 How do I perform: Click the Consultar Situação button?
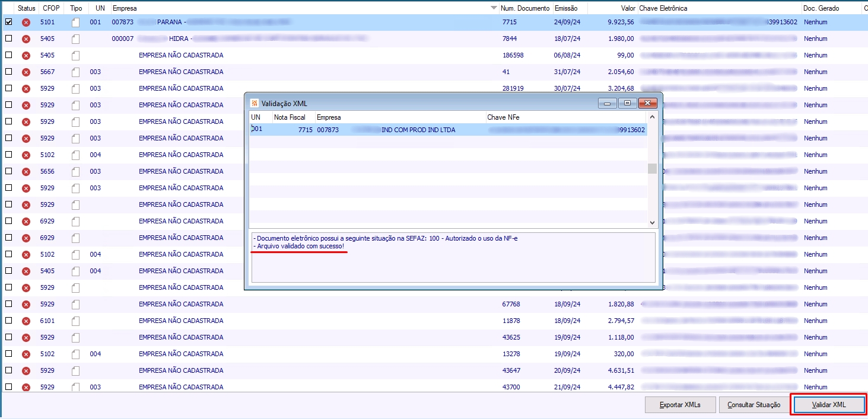click(x=754, y=405)
